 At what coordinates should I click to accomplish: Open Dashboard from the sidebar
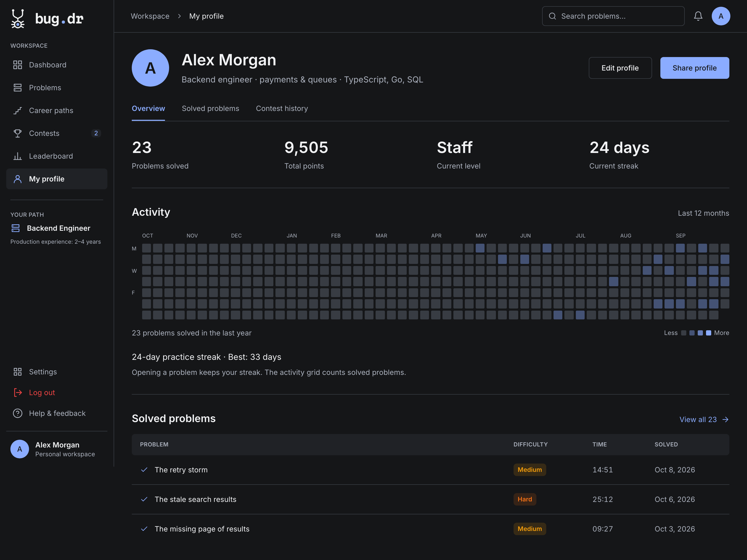click(x=57, y=65)
